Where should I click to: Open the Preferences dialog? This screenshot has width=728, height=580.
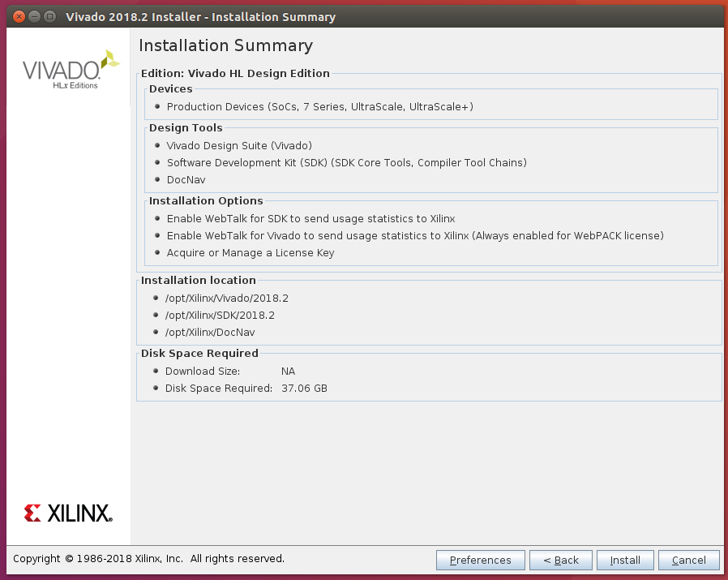click(481, 560)
